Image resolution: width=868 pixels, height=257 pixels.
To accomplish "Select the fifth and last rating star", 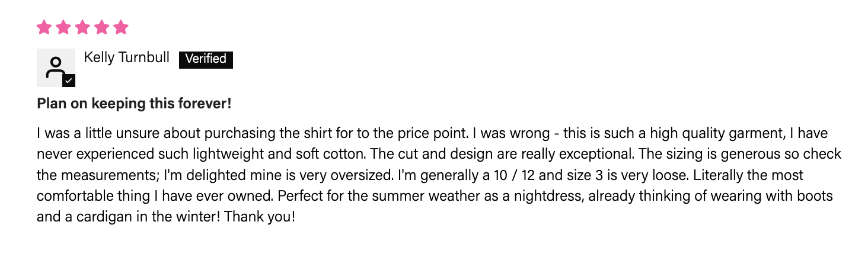I will [x=121, y=27].
